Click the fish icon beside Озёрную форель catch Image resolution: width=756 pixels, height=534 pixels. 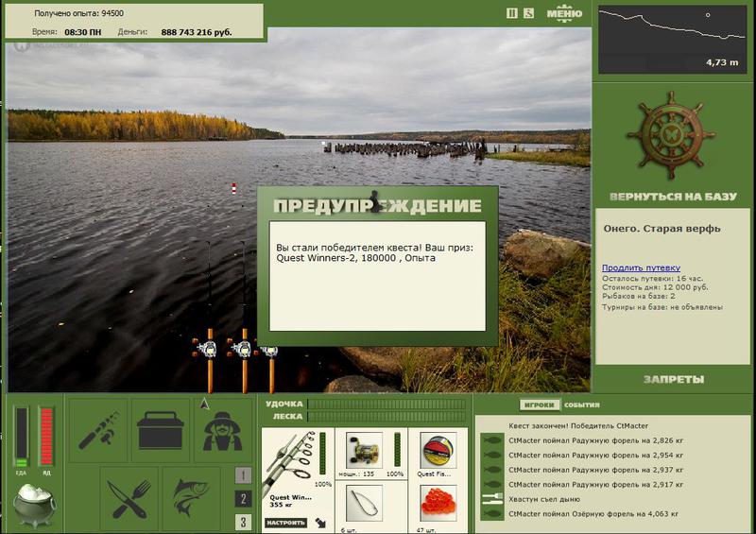tap(491, 514)
